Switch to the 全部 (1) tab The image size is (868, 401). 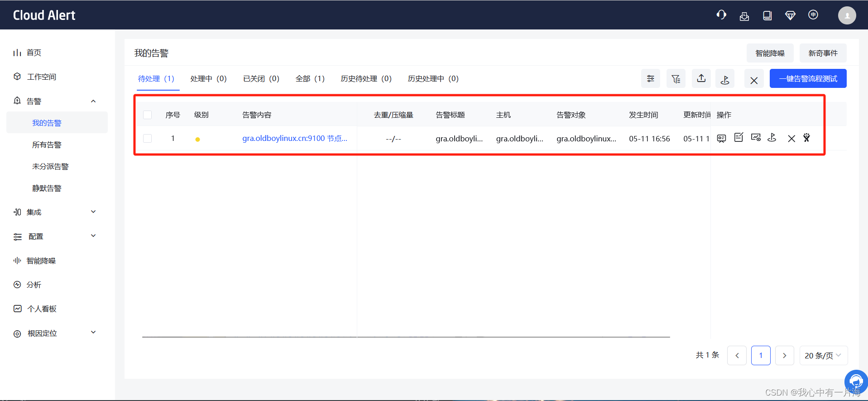click(x=310, y=79)
